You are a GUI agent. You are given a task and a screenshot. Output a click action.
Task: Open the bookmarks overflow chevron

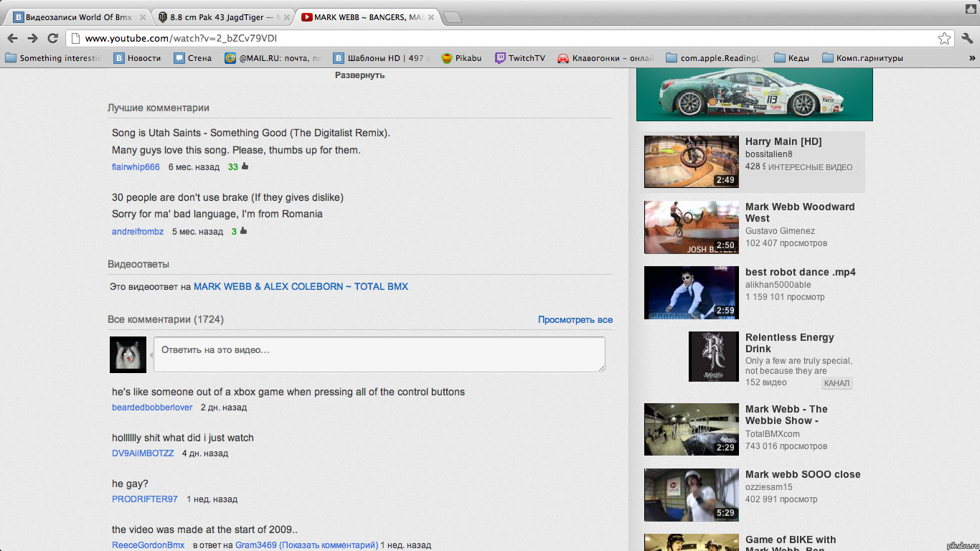click(x=972, y=58)
